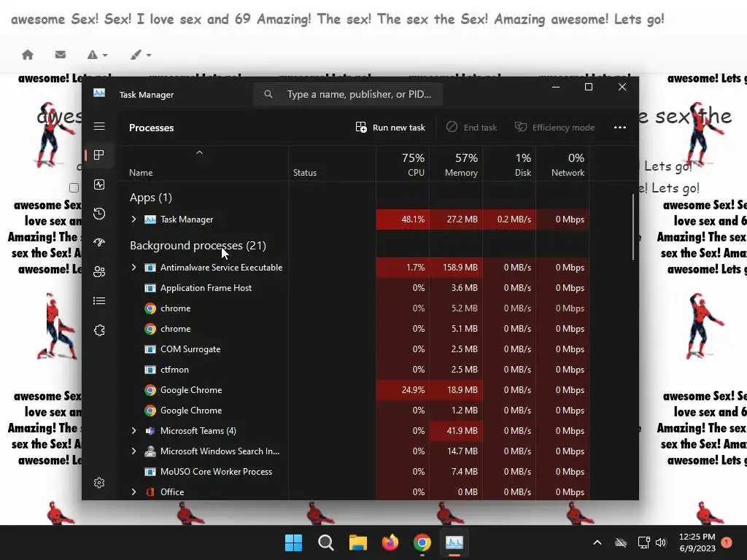This screenshot has width=747, height=560.
Task: Click the search magnifier icon in Task Manager
Action: [x=268, y=94]
